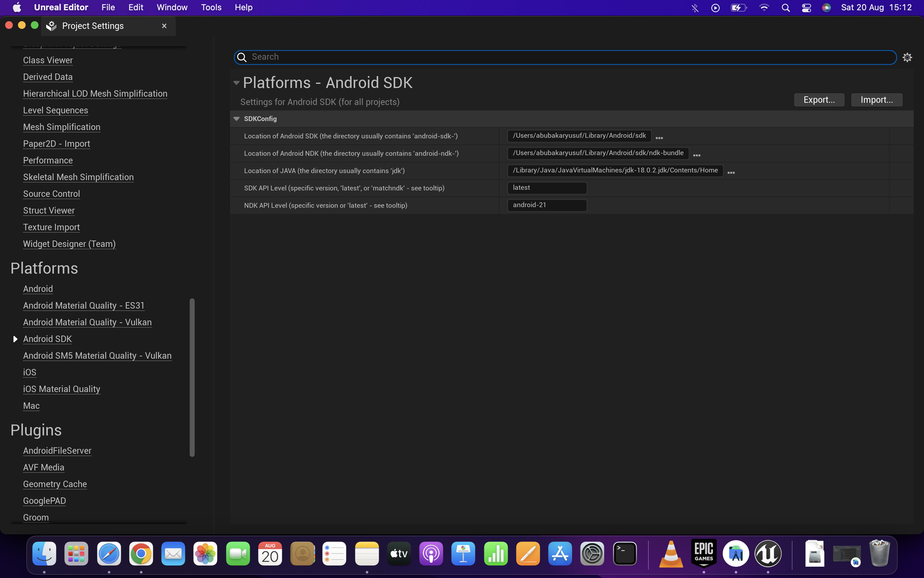Open Geometry Cache plugin settings
The image size is (924, 578).
[x=55, y=484]
